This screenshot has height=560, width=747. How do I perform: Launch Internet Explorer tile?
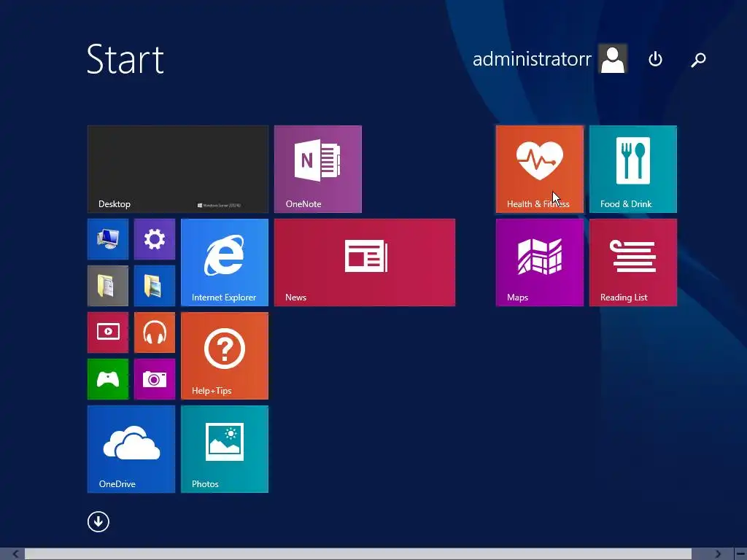click(x=225, y=262)
